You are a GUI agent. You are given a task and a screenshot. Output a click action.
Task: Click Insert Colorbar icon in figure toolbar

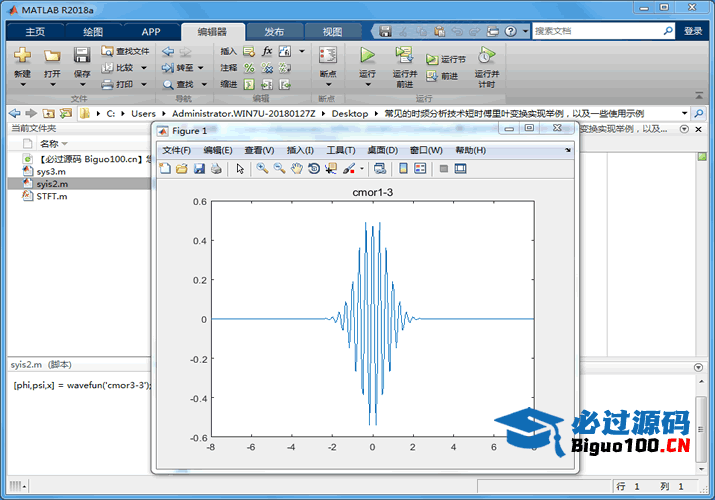(x=403, y=169)
